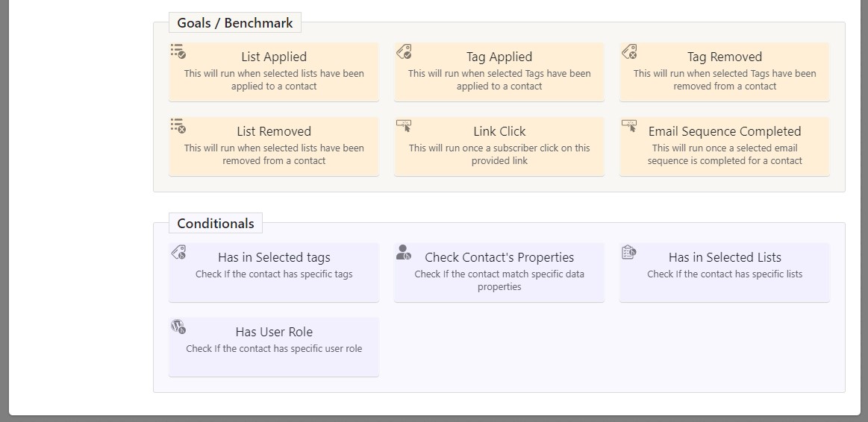The image size is (868, 422).
Task: Click 'This will run when selected lists have been applied' text
Action: tap(274, 80)
